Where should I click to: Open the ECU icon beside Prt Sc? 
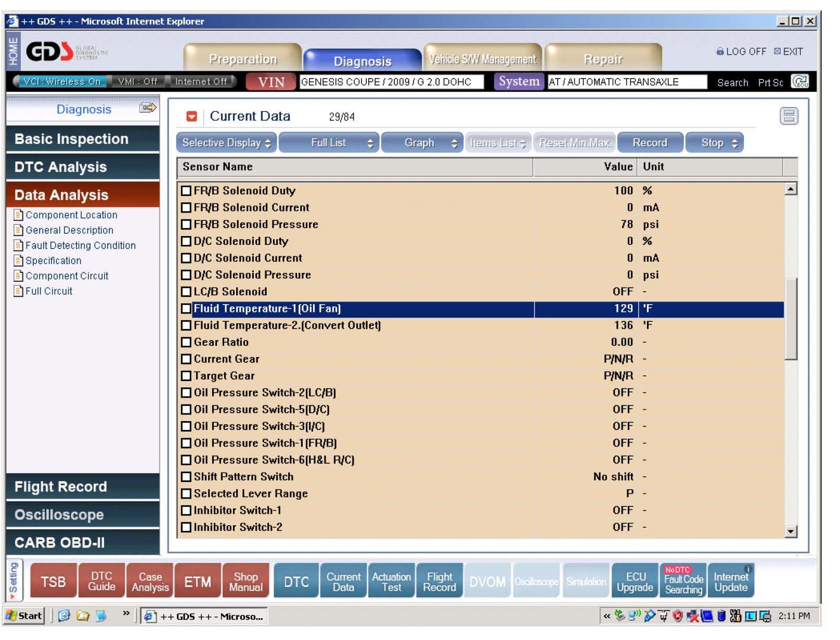799,82
